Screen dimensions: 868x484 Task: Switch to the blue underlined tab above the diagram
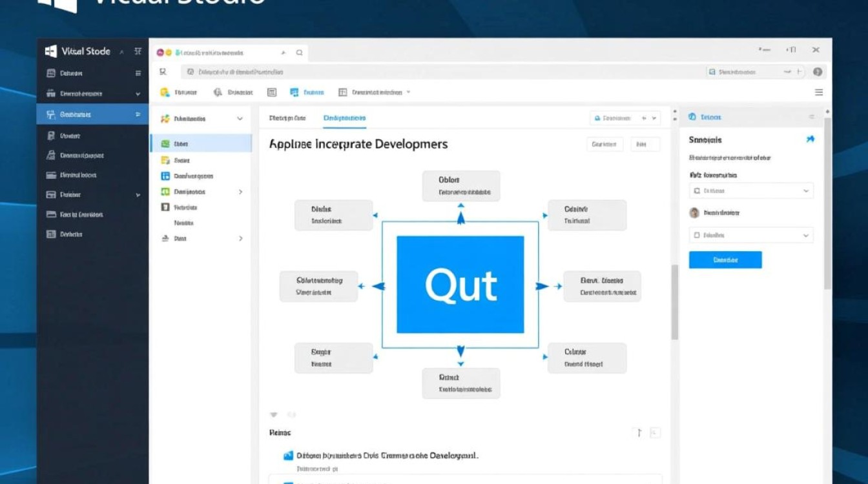tap(344, 118)
